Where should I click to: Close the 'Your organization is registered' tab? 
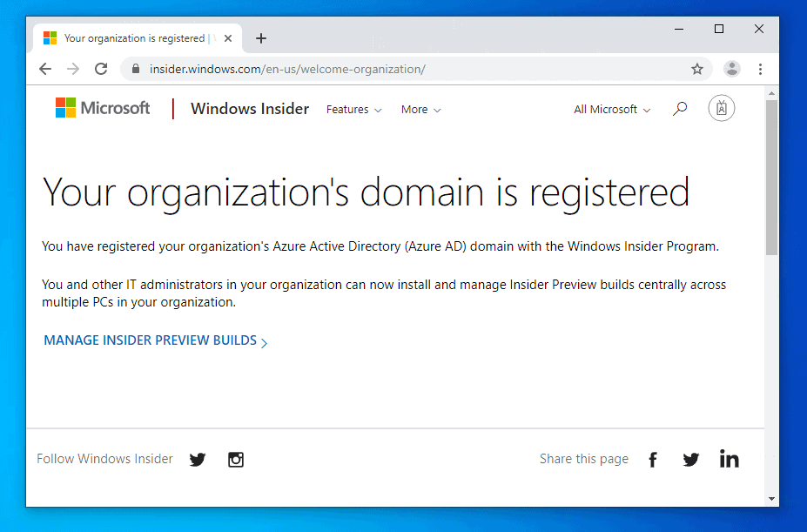click(x=228, y=38)
